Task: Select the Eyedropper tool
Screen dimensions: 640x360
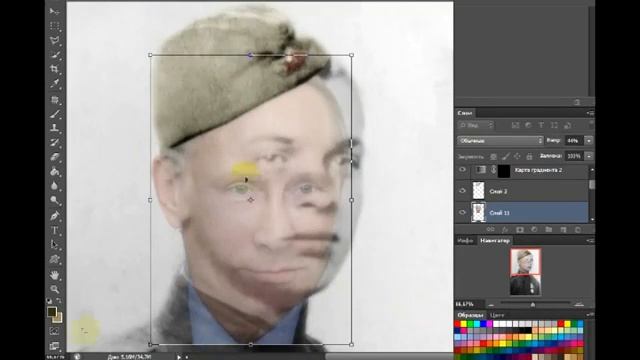Action: click(x=54, y=83)
